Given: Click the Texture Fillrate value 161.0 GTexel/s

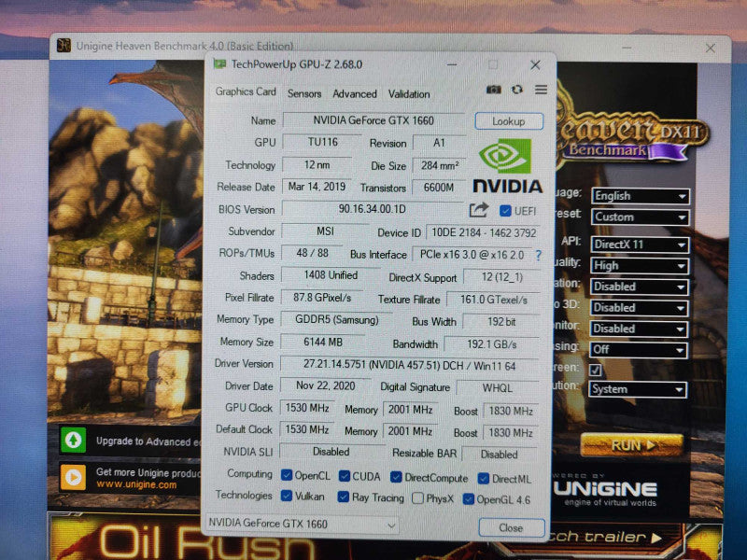Looking at the screenshot, I should point(494,300).
